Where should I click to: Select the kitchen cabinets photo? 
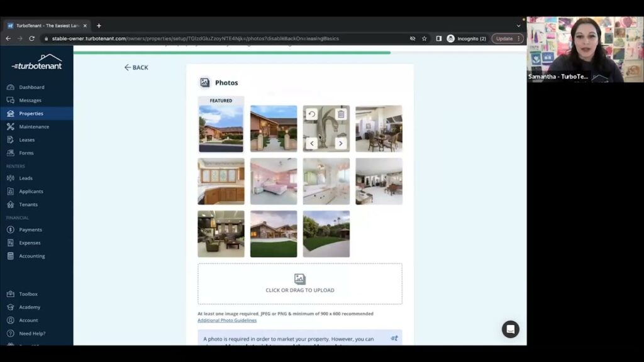[x=221, y=182]
